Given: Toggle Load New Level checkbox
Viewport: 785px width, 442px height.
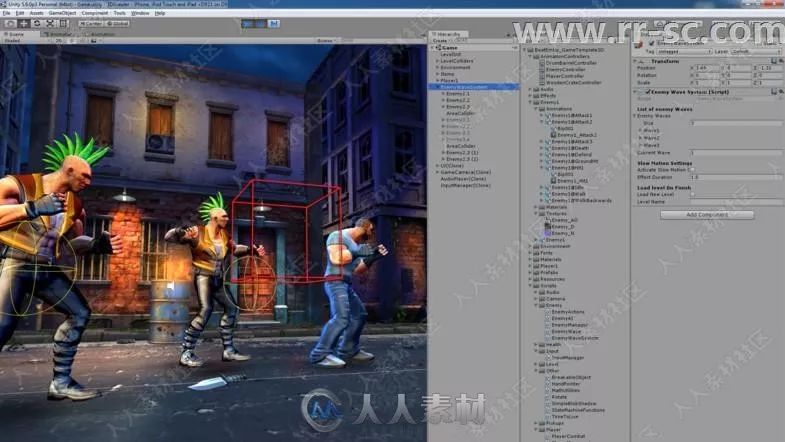Looking at the screenshot, I should click(x=692, y=194).
